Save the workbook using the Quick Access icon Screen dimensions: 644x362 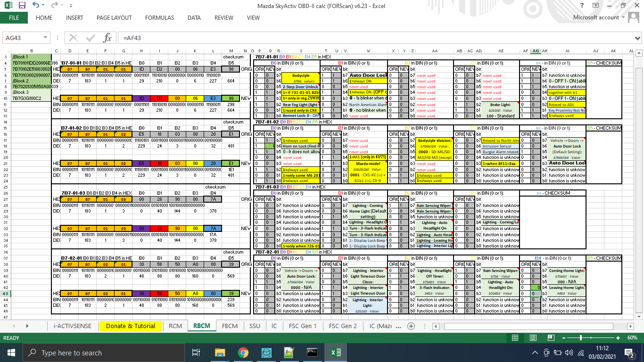22,6
